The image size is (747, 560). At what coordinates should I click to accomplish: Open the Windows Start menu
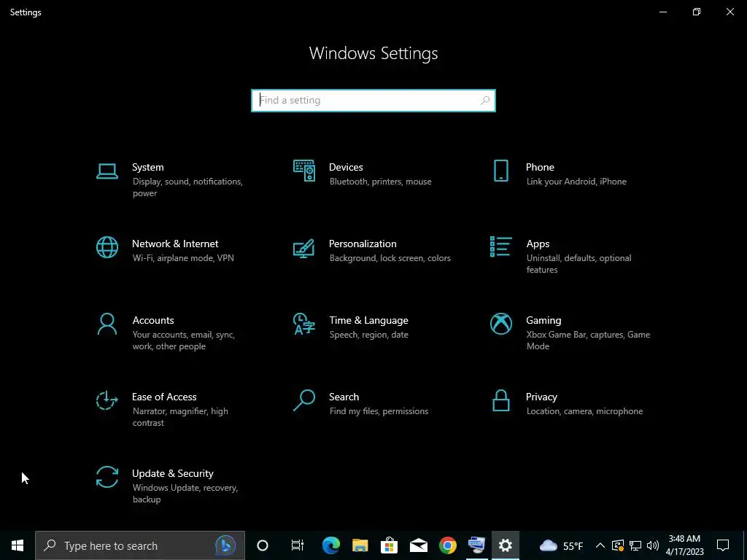pos(18,545)
